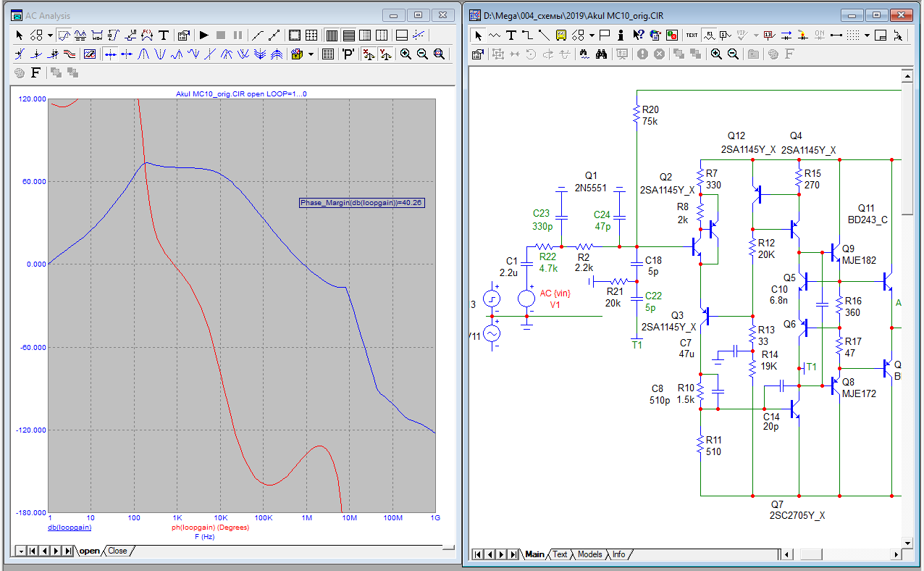The height and width of the screenshot is (571, 924).
Task: Click the binoculars Find icon
Action: pyautogui.click(x=601, y=54)
